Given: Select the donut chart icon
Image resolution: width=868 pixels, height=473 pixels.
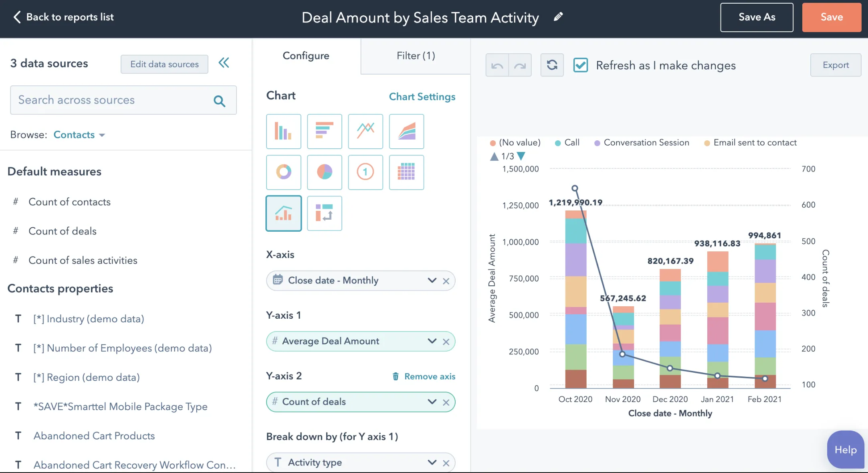Looking at the screenshot, I should pyautogui.click(x=283, y=172).
